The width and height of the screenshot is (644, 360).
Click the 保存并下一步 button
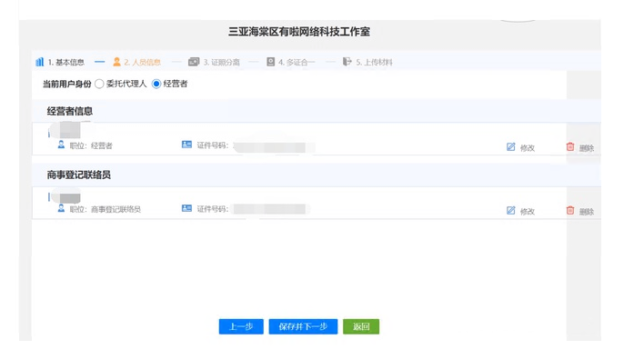[x=303, y=326]
